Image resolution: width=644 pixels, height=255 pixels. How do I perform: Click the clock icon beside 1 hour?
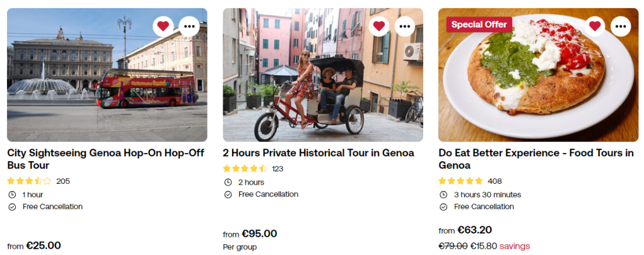(12, 195)
